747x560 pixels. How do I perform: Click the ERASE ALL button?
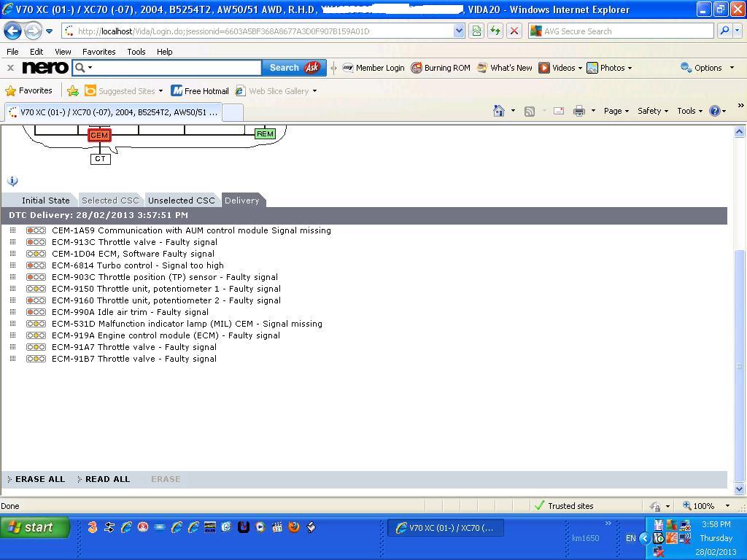pyautogui.click(x=39, y=479)
